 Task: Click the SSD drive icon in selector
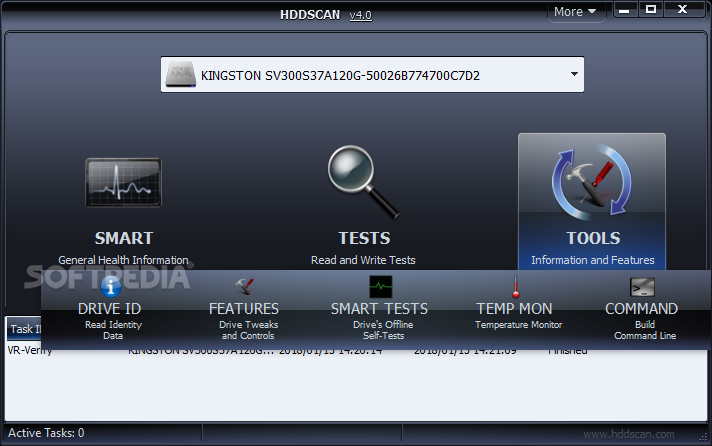click(x=181, y=74)
